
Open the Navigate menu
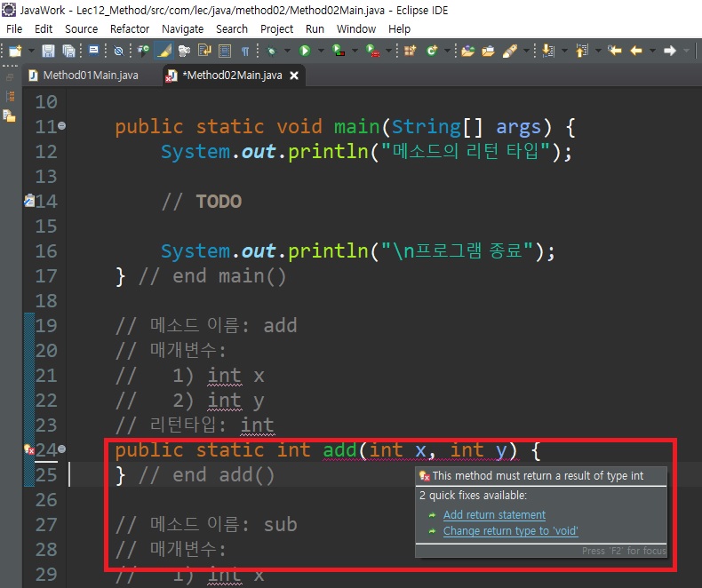183,29
